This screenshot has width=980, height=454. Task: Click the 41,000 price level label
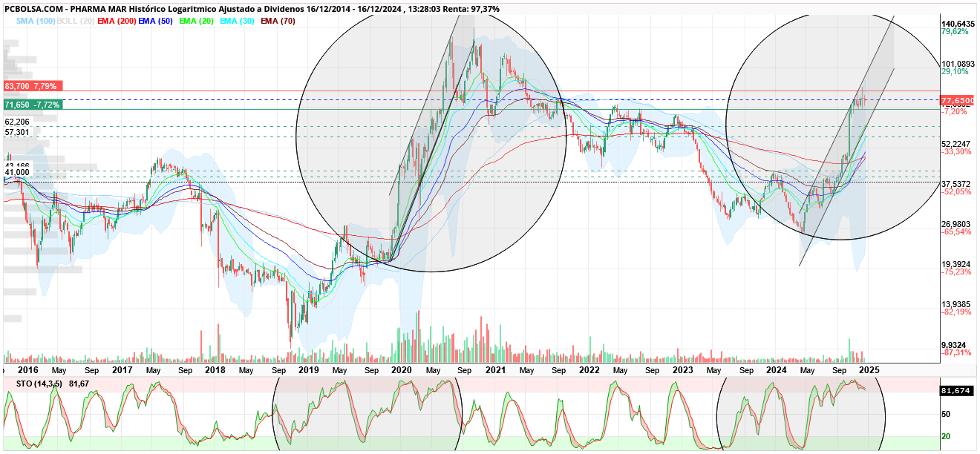coord(17,172)
